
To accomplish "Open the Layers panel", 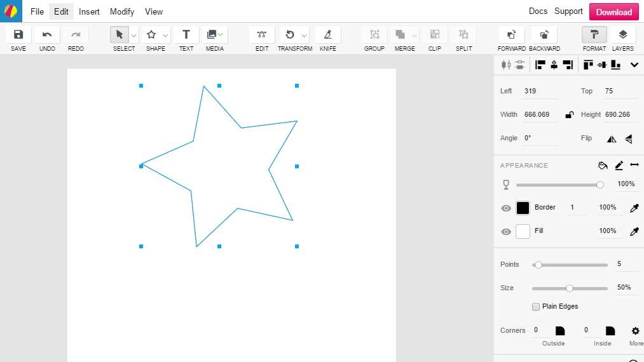I will coord(622,35).
